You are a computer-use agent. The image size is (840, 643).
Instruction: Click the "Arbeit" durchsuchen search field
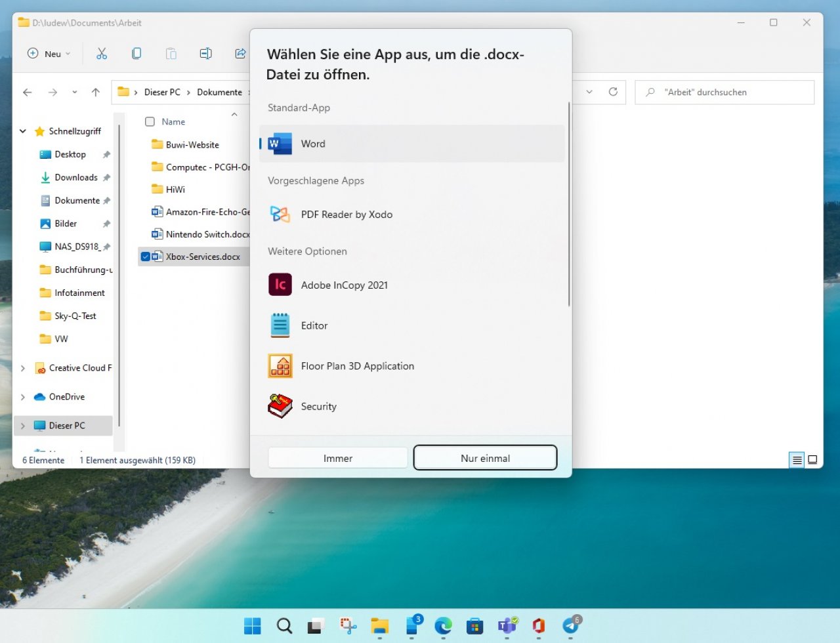724,93
